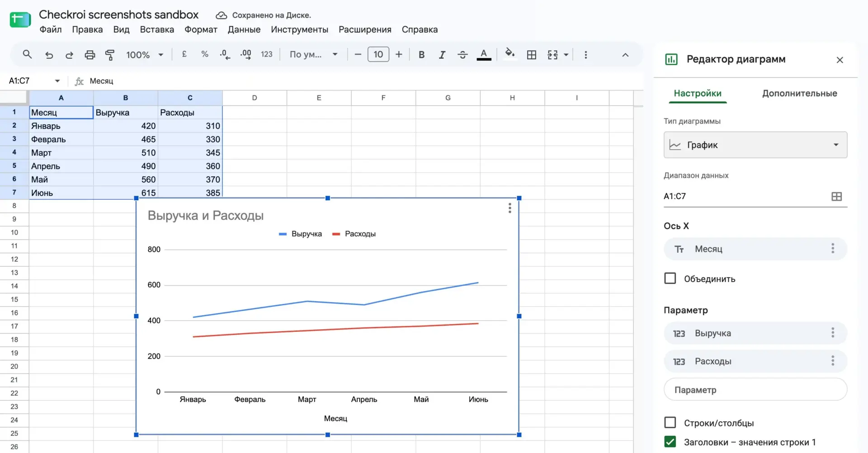Screen dimensions: 868x453
Task: Open the fill color bucket
Action: pyautogui.click(x=510, y=54)
